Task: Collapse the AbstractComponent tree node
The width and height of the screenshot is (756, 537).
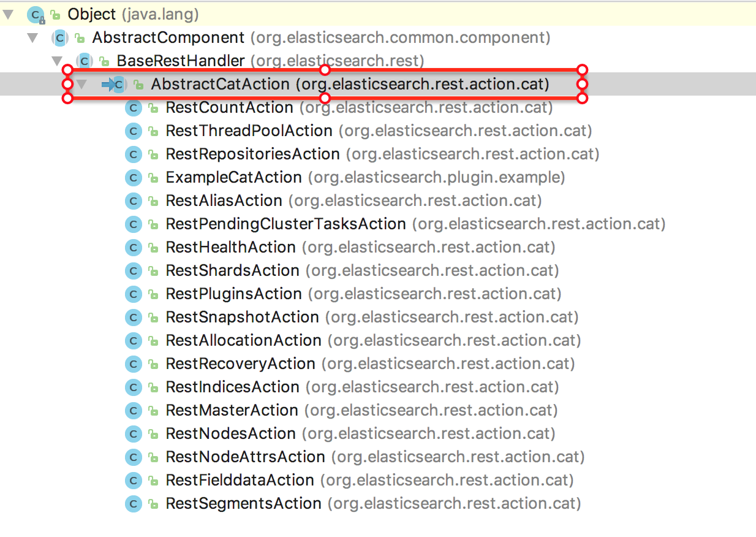Action: [33, 37]
